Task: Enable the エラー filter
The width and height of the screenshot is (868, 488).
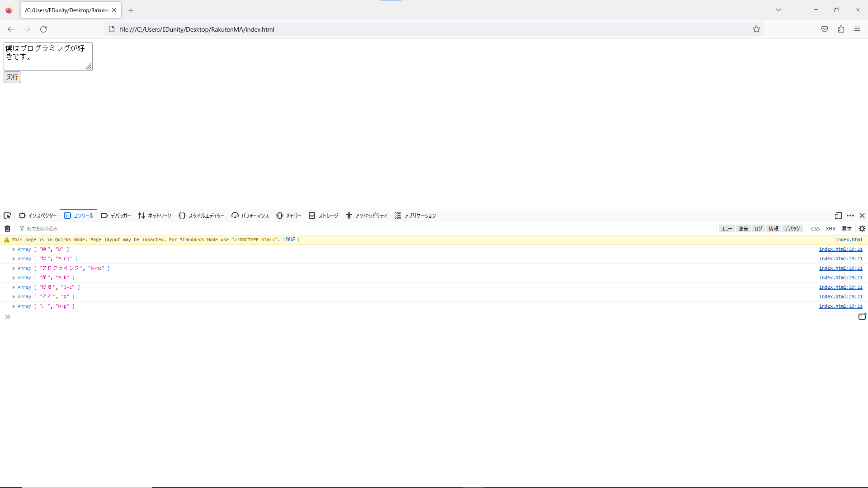Action: coord(726,229)
